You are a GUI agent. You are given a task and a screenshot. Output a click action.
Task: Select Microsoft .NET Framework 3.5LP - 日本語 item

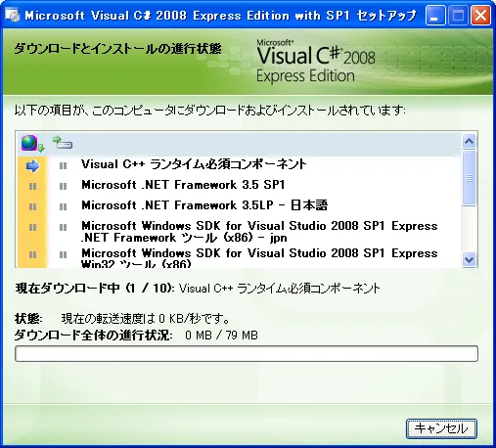pyautogui.click(x=204, y=205)
